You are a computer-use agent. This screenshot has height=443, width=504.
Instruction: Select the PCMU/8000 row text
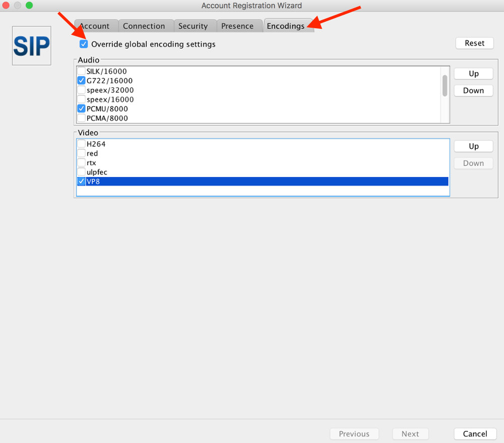(107, 109)
